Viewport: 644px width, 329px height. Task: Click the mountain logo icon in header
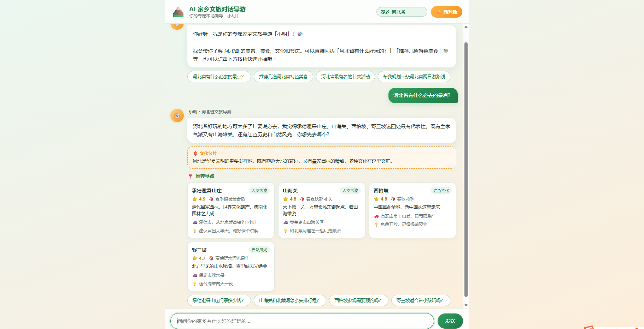point(178,12)
